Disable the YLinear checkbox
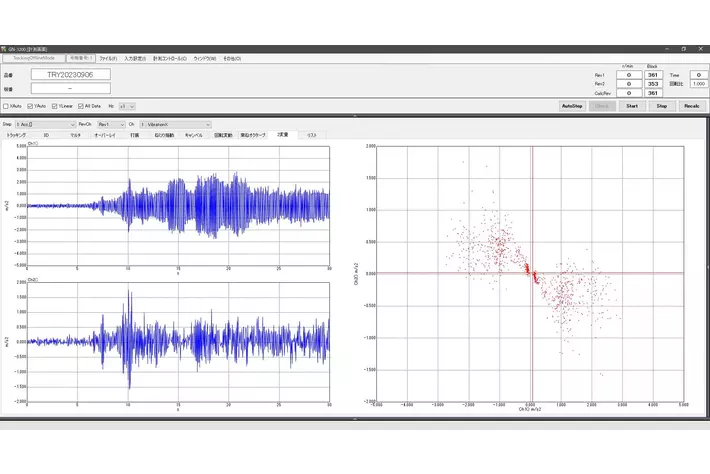 (54, 105)
